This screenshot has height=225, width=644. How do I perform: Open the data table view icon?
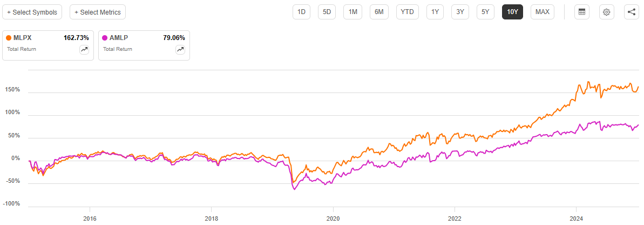[x=581, y=12]
